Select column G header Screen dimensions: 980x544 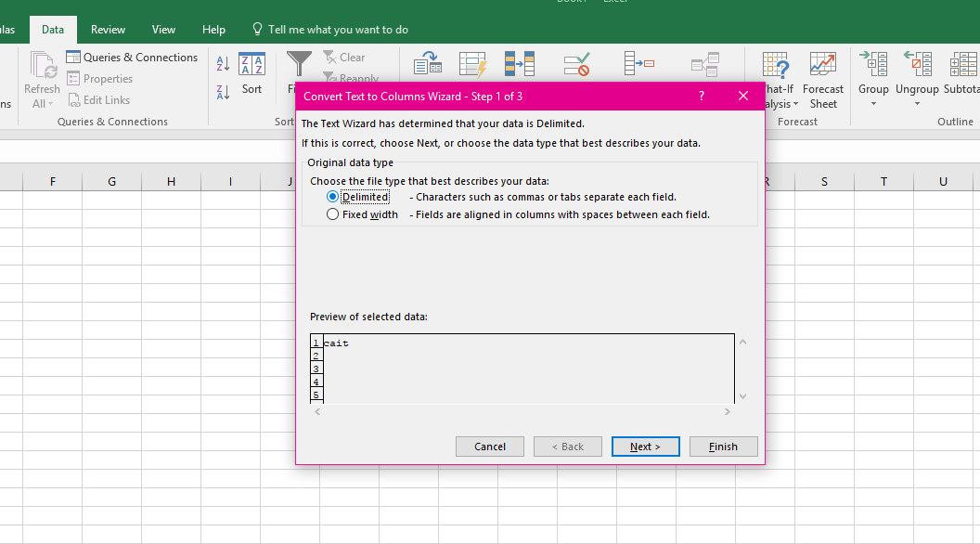pyautogui.click(x=112, y=182)
